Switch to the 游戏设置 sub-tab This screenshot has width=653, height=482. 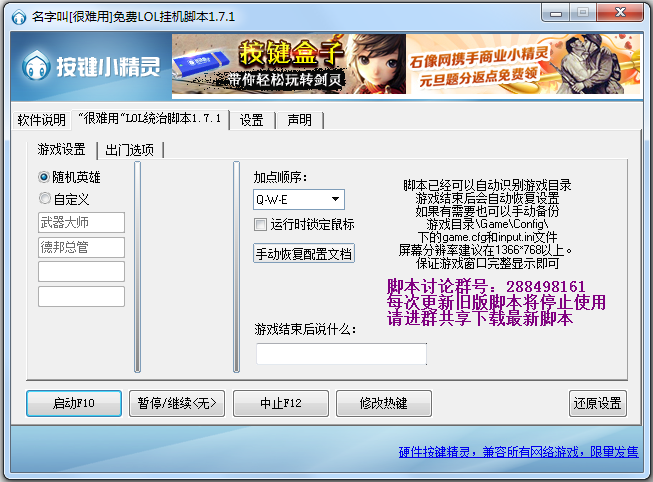(x=61, y=149)
